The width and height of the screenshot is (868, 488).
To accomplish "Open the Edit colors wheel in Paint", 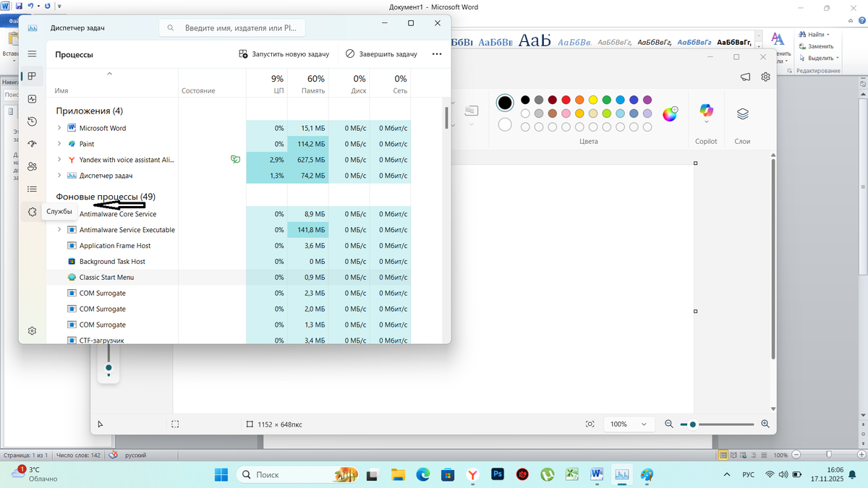I will [670, 114].
